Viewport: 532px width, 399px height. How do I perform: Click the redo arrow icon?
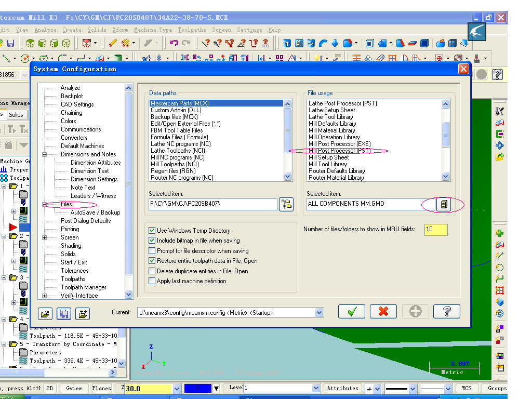186,43
